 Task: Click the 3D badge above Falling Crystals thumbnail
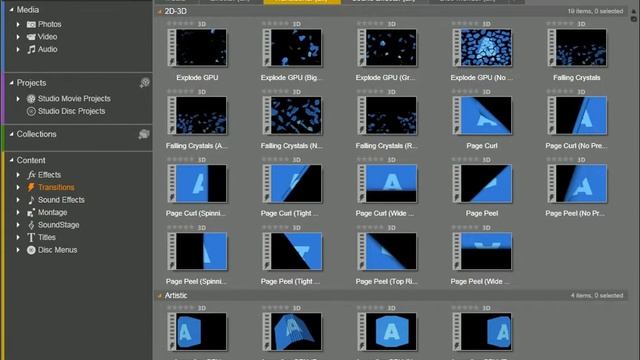(581, 24)
